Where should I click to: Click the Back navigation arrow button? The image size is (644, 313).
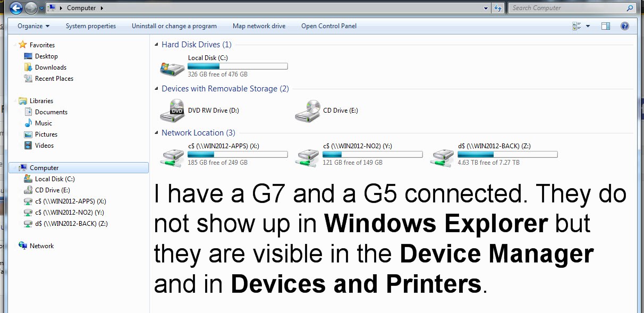16,8
